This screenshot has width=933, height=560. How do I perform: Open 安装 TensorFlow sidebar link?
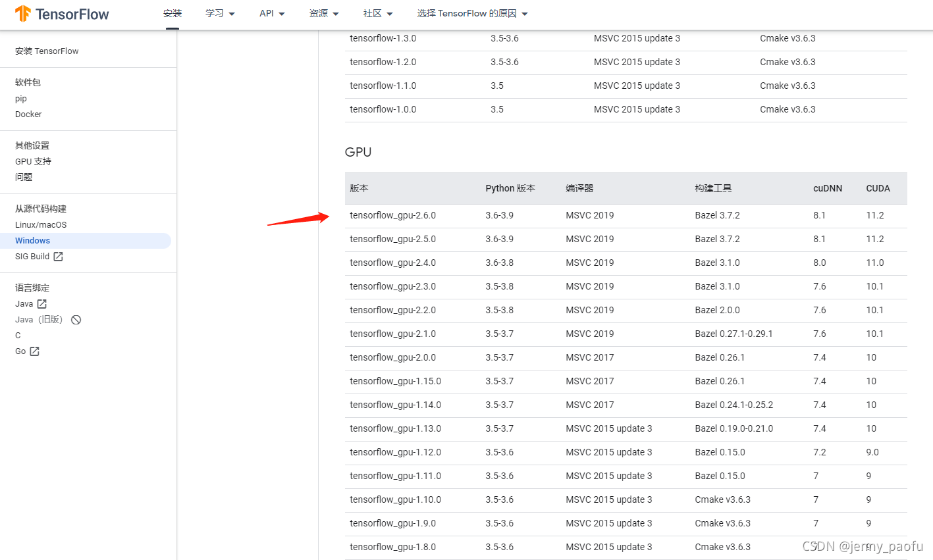47,51
